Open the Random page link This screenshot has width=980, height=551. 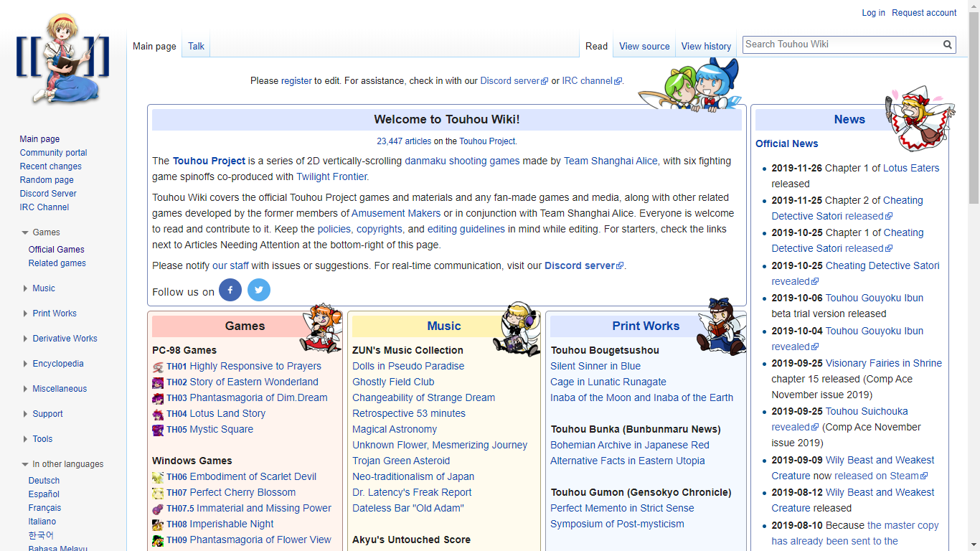tap(47, 180)
